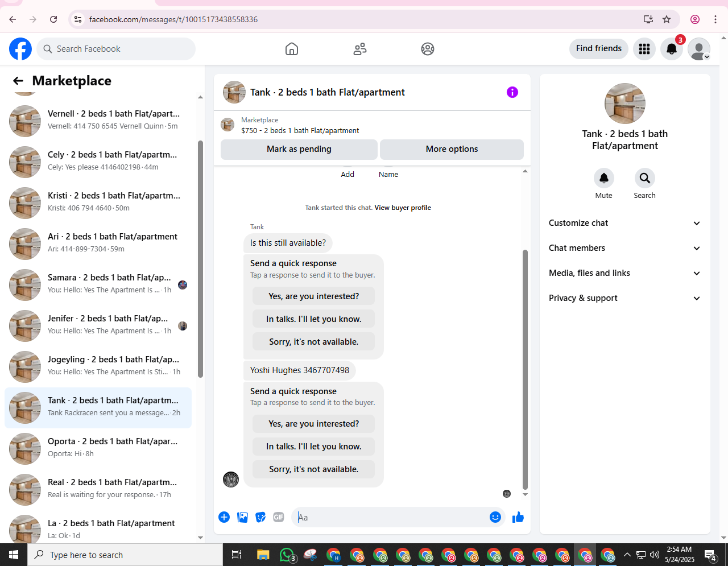Open File Explorer from the taskbar
Screen dimensions: 728x566
(x=263, y=555)
